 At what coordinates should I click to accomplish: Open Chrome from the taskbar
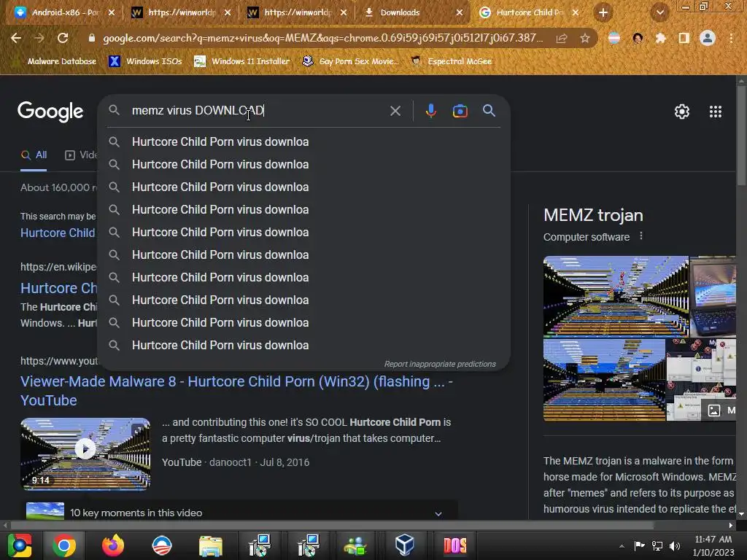pyautogui.click(x=64, y=545)
